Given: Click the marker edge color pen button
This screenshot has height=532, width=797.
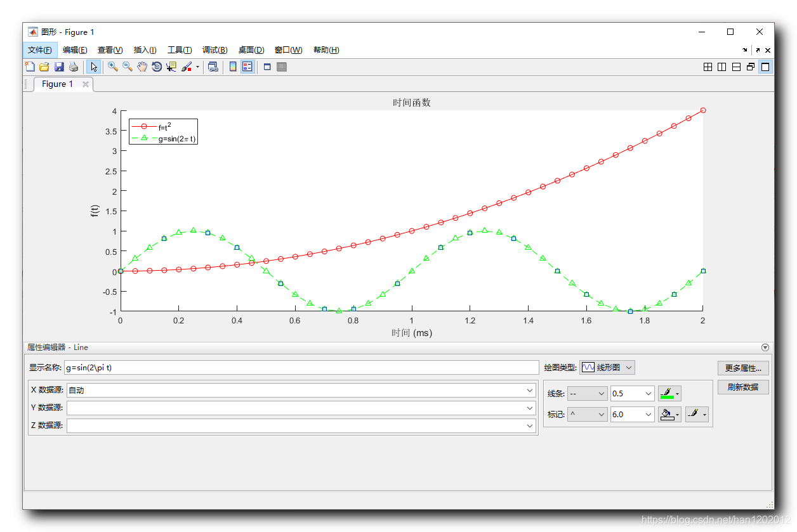Looking at the screenshot, I should [697, 415].
